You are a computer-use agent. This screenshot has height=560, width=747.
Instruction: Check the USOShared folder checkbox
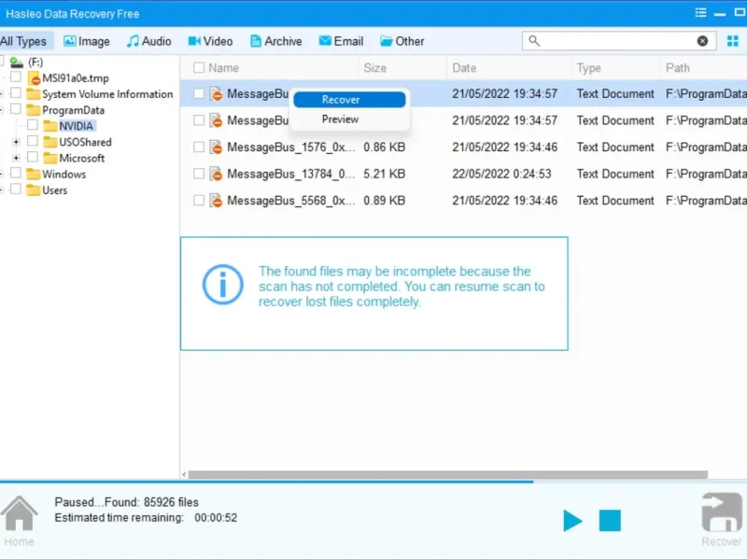tap(33, 141)
